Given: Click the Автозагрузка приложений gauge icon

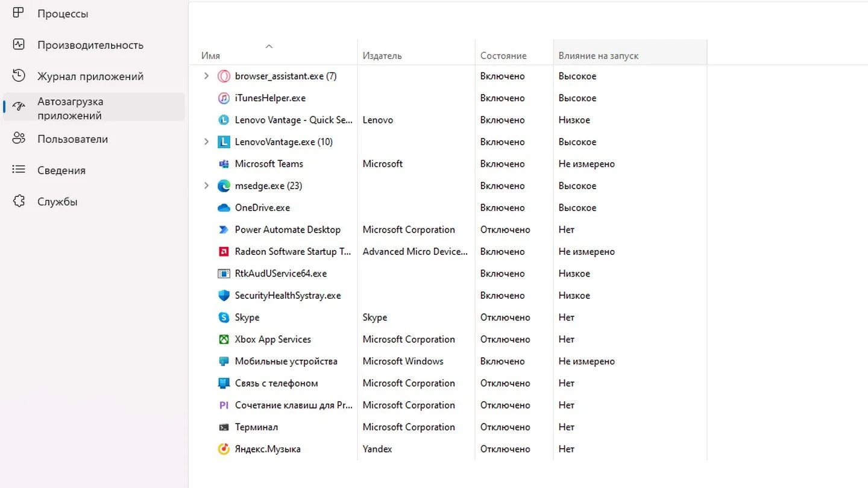Looking at the screenshot, I should 19,107.
